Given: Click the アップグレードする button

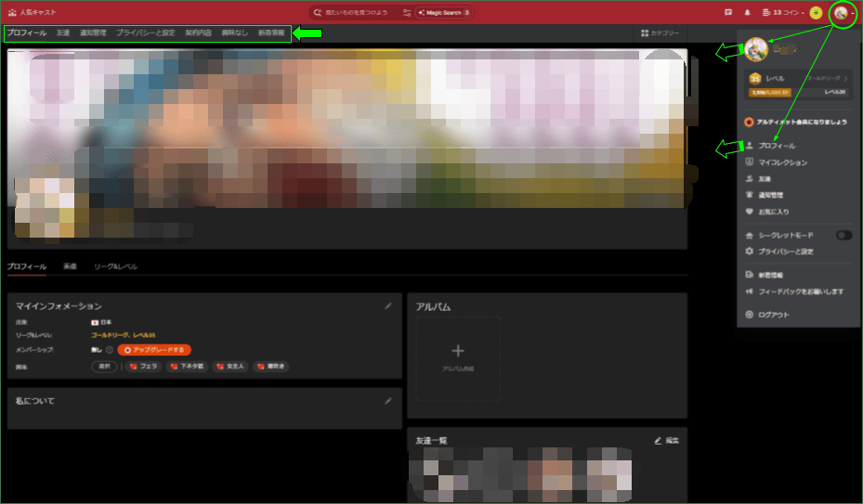Looking at the screenshot, I should [154, 350].
